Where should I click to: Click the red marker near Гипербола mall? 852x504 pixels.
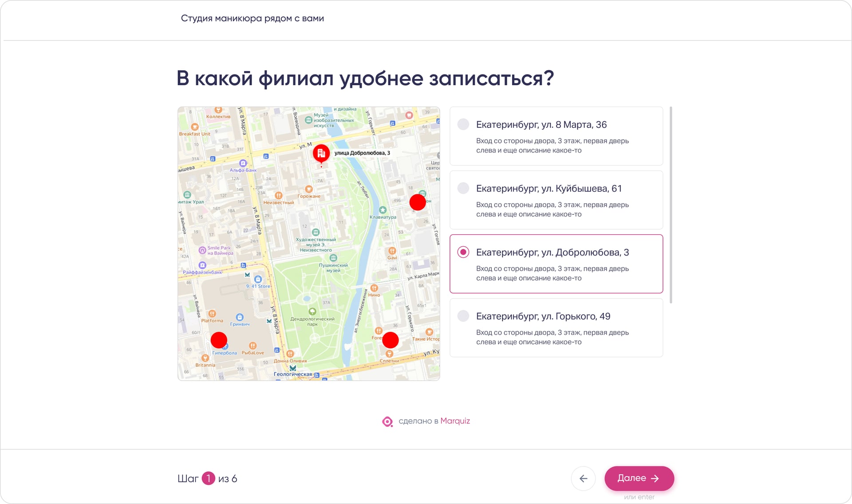coord(219,340)
